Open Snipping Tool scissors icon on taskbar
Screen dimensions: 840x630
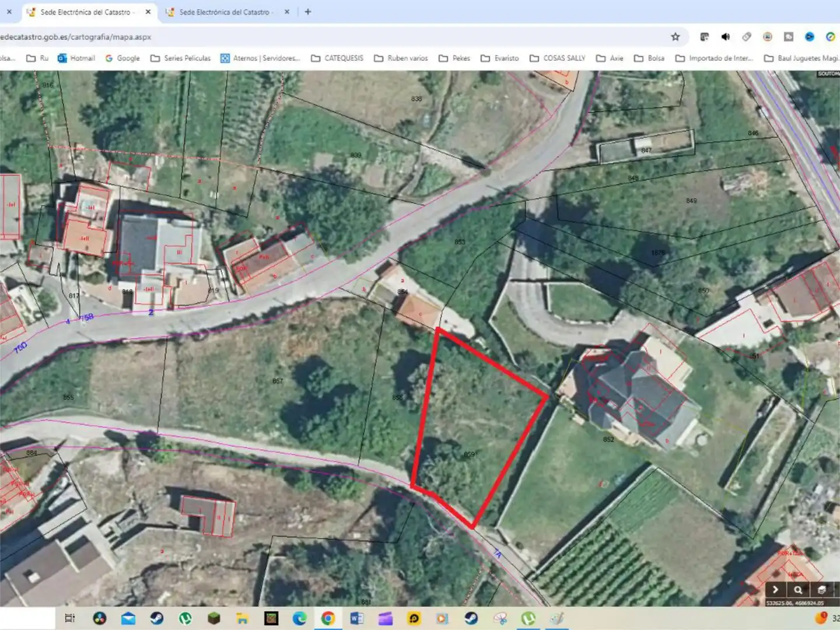click(x=500, y=618)
